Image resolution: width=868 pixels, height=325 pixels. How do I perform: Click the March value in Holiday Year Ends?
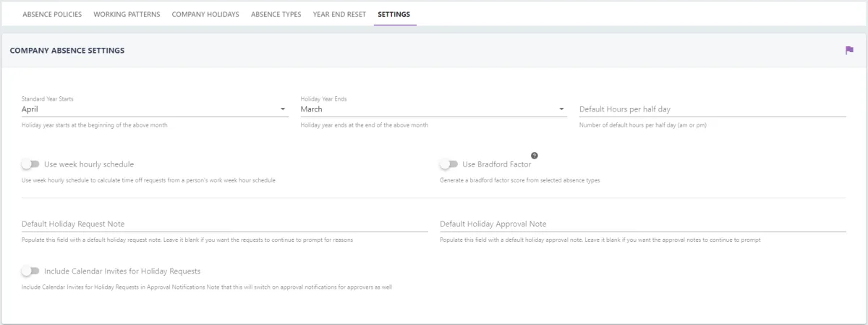pos(312,109)
